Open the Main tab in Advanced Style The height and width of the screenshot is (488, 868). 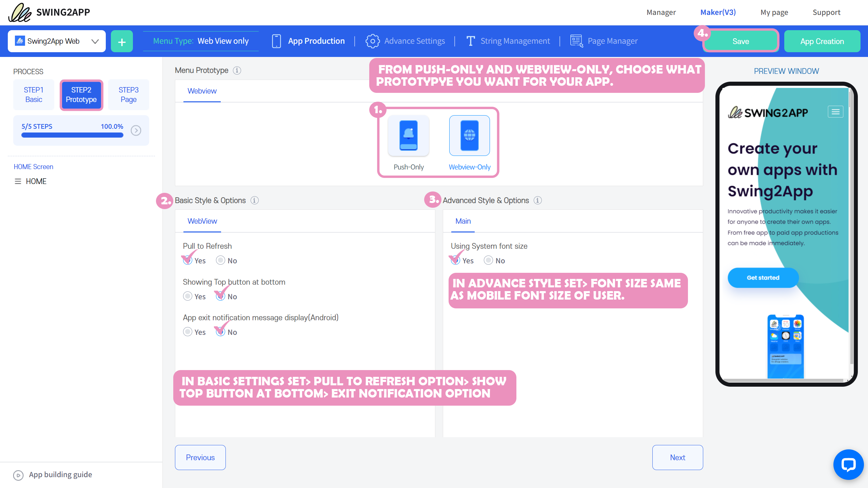[463, 221]
